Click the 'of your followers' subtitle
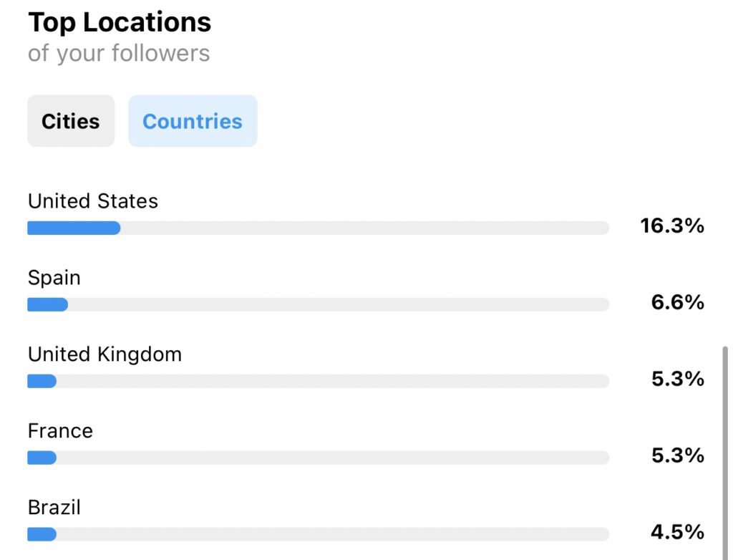The width and height of the screenshot is (733, 560). [119, 53]
